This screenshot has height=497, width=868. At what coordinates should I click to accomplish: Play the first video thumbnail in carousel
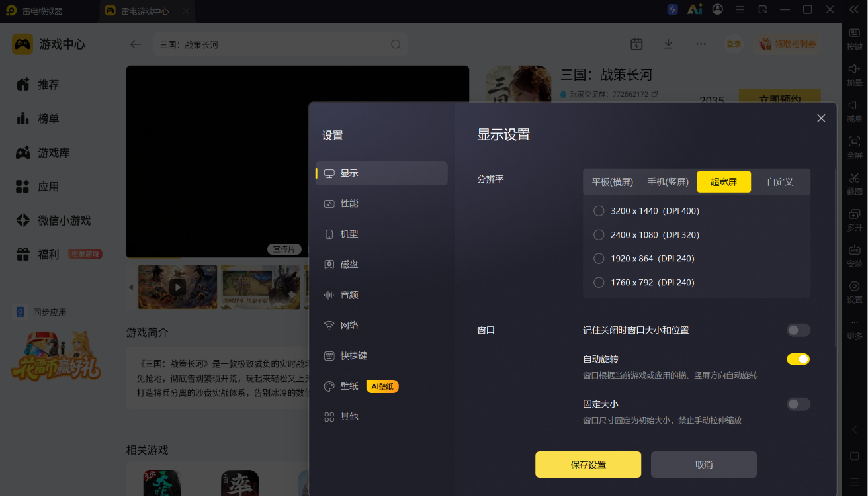(177, 287)
